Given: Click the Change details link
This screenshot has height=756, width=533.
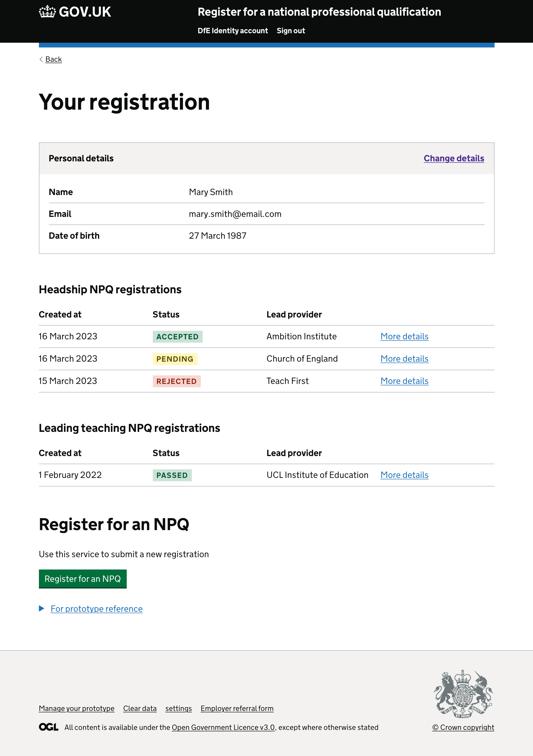Looking at the screenshot, I should tap(454, 158).
